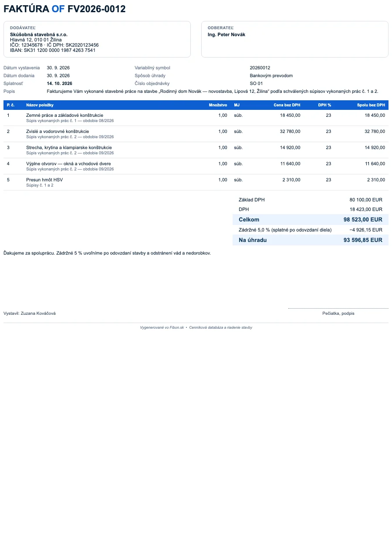Click the order number value "SO 01"
The height and width of the screenshot is (555, 392).
coord(257,84)
